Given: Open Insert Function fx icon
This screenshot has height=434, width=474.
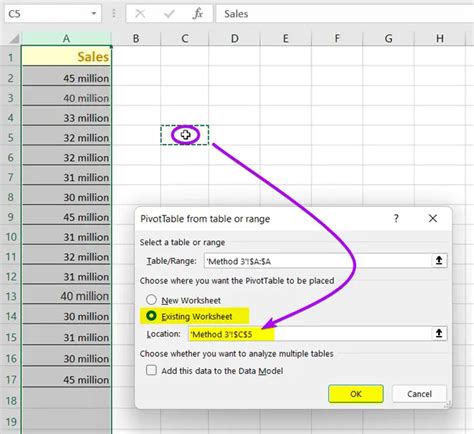Looking at the screenshot, I should point(198,14).
